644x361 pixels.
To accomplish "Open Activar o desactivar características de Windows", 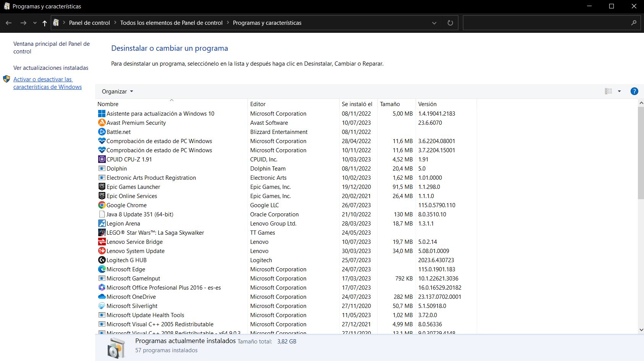I will 47,83.
